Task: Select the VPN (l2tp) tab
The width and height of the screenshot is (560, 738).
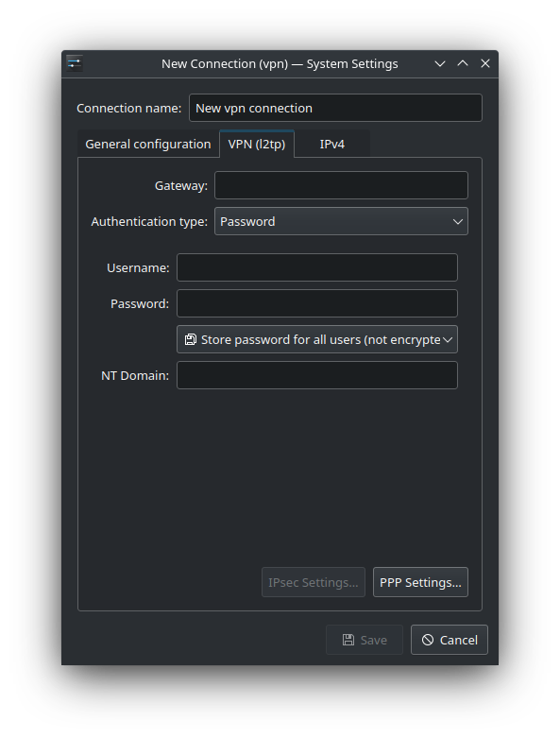Action: pos(257,144)
